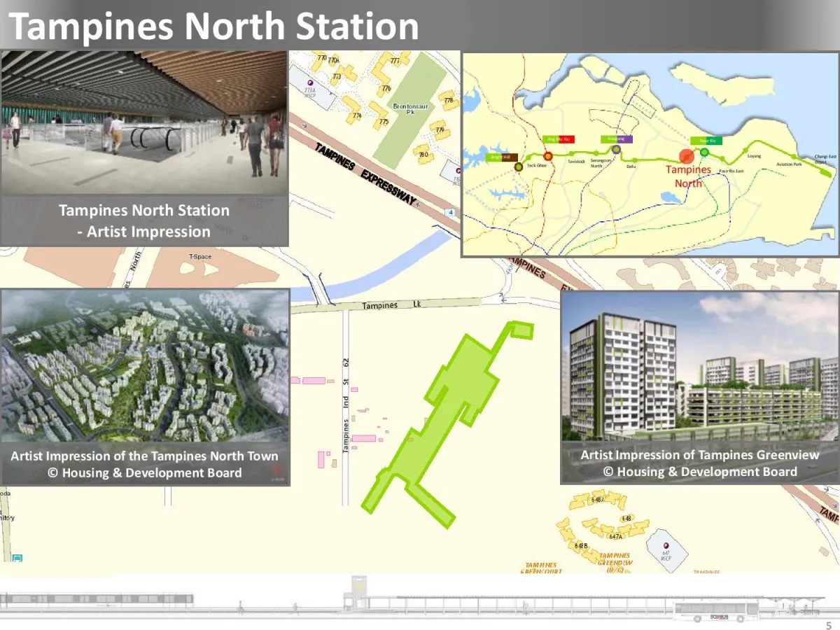840x630 pixels.
Task: Select the Ang Mo Kio station label
Action: 558,139
